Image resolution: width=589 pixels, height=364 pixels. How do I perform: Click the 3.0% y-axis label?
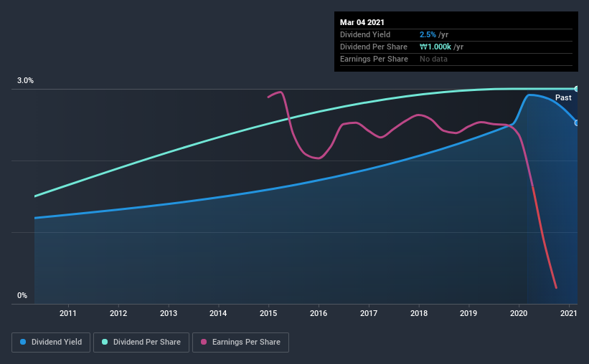tap(25, 80)
